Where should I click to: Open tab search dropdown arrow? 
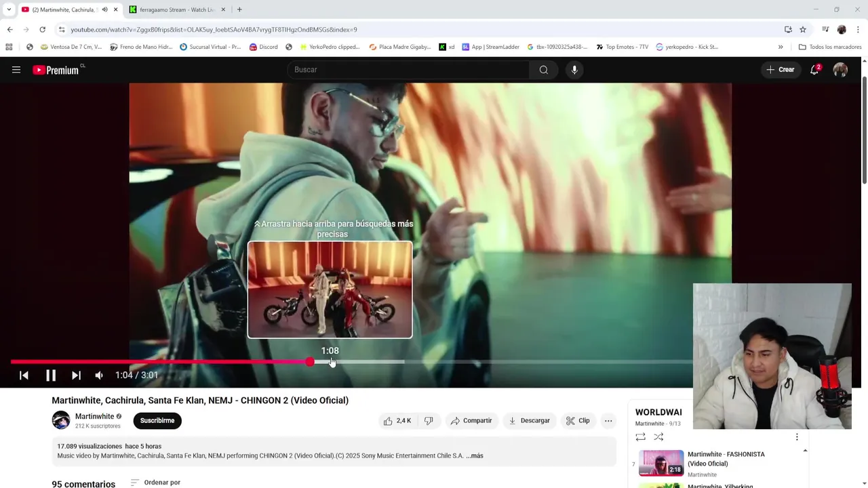click(8, 9)
